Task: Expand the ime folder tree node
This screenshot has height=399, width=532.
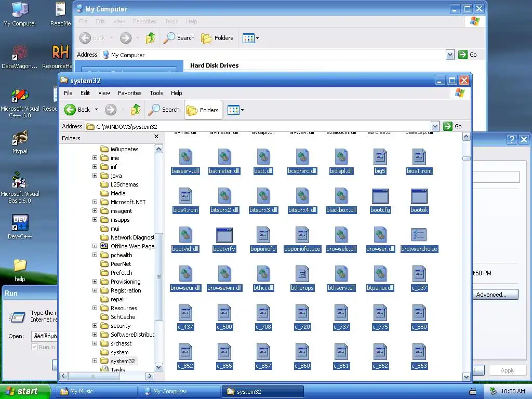Action: (x=95, y=158)
